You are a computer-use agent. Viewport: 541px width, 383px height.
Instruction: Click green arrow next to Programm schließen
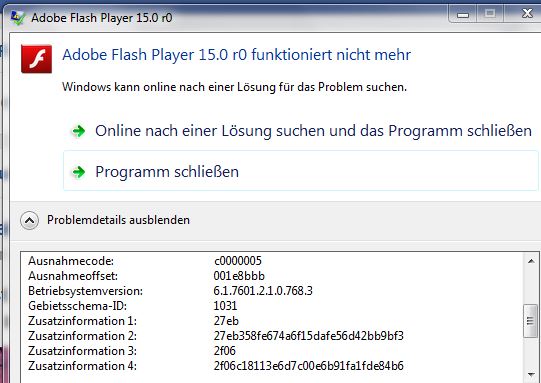(79, 172)
